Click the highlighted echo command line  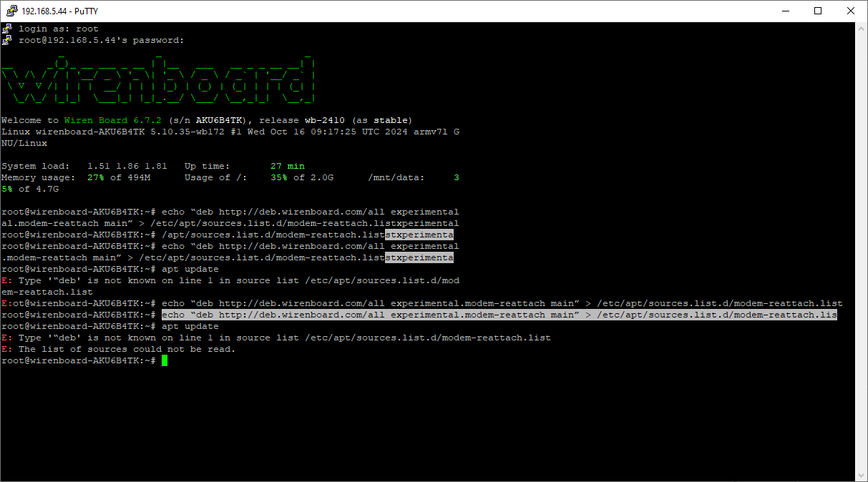(x=499, y=315)
